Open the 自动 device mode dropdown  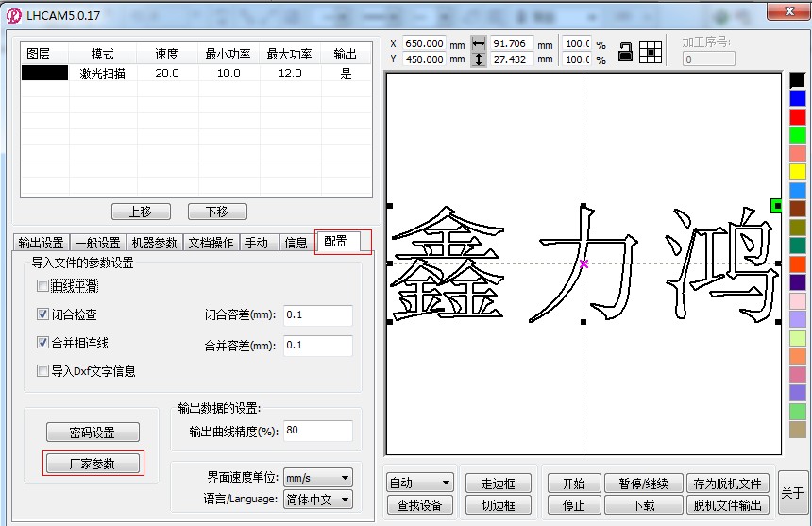tap(419, 484)
